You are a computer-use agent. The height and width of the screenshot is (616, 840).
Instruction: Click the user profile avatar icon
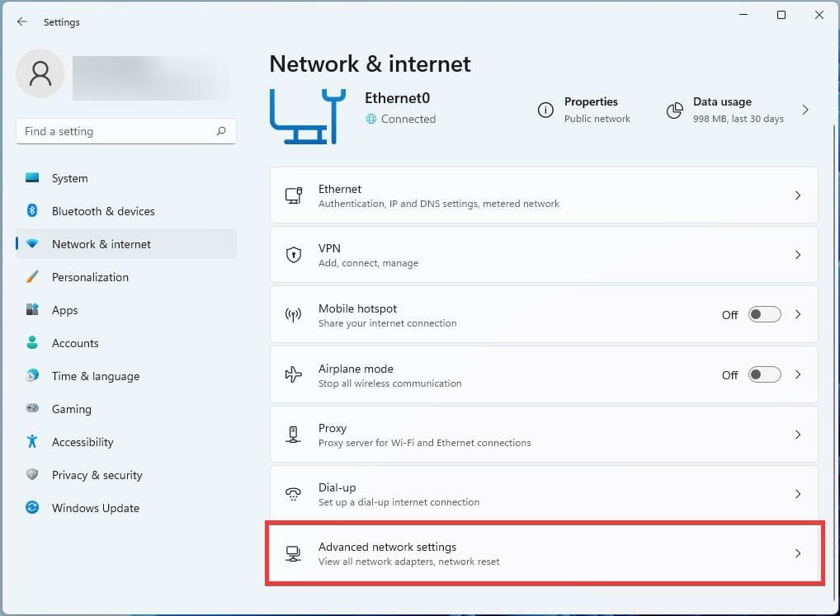pos(40,73)
